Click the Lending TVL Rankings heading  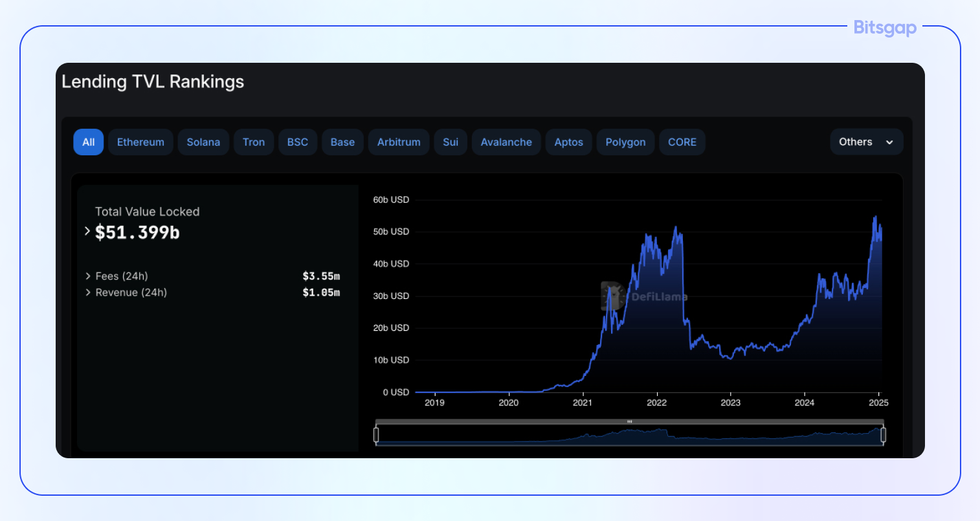click(153, 82)
